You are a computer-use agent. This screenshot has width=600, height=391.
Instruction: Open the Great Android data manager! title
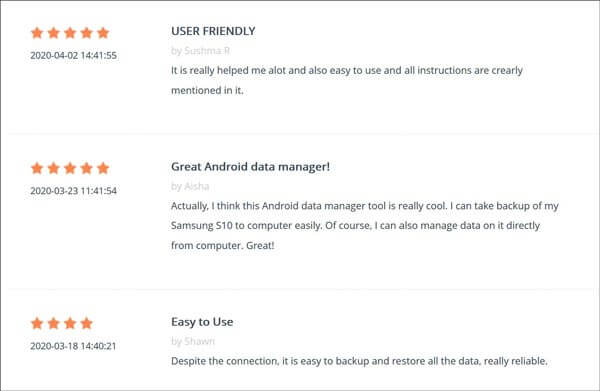(x=250, y=167)
